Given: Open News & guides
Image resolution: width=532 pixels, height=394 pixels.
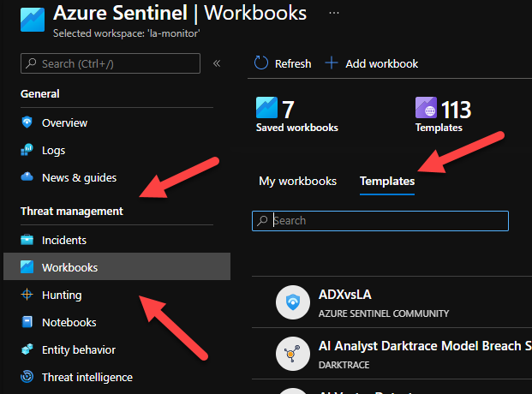Looking at the screenshot, I should (79, 177).
